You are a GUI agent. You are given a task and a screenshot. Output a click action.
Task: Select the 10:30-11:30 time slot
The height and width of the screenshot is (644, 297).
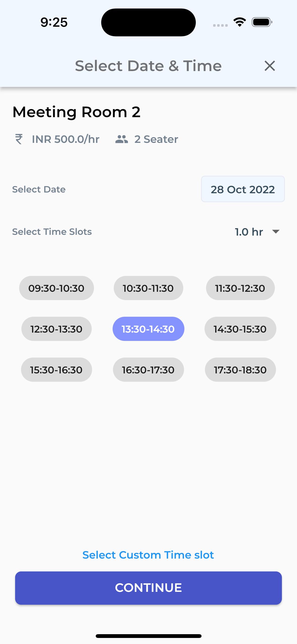click(148, 288)
